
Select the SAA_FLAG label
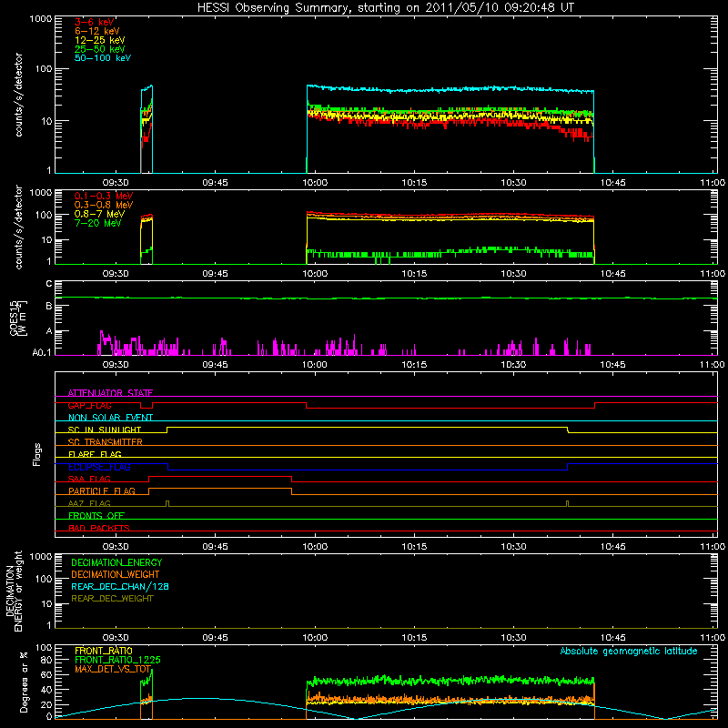(x=89, y=480)
